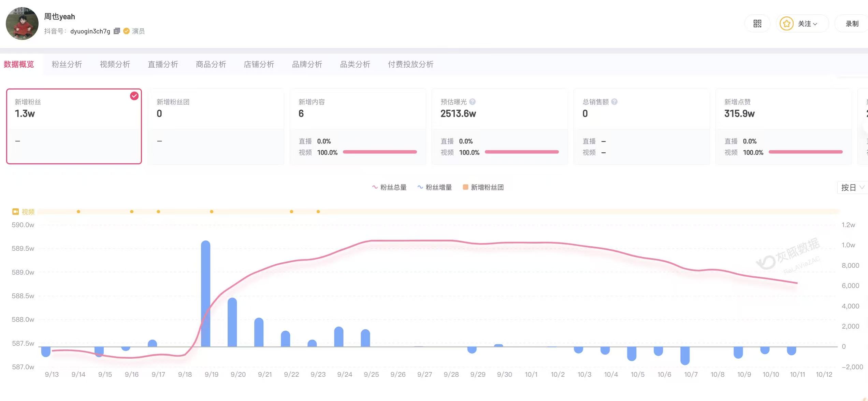Click the video marker dot at 9/14
Screen dimensions: 868x401
pos(78,212)
